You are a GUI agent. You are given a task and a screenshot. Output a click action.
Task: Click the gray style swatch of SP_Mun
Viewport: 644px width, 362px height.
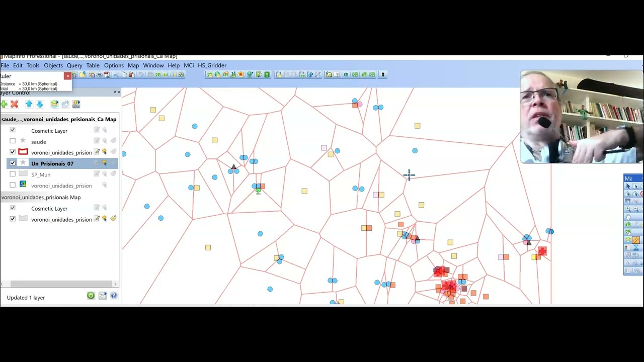pyautogui.click(x=23, y=174)
